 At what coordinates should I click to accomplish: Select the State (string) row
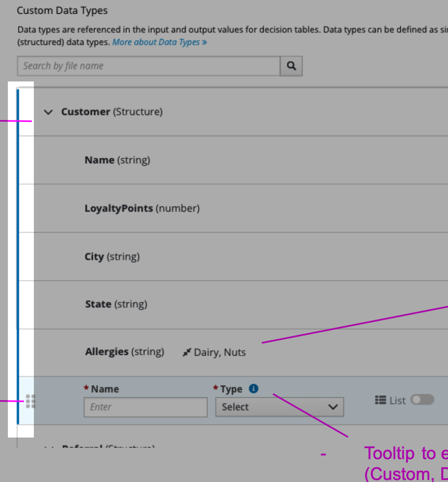(x=116, y=304)
